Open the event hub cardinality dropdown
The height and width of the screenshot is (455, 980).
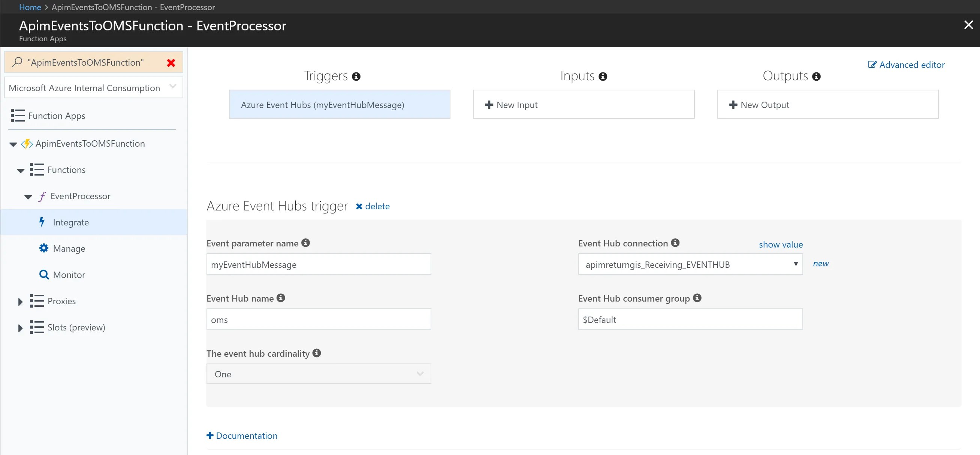[319, 374]
